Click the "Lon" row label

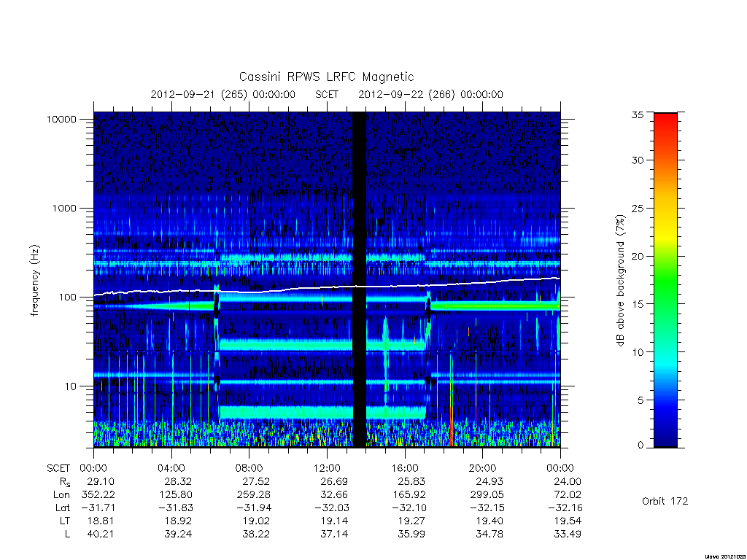click(x=61, y=495)
